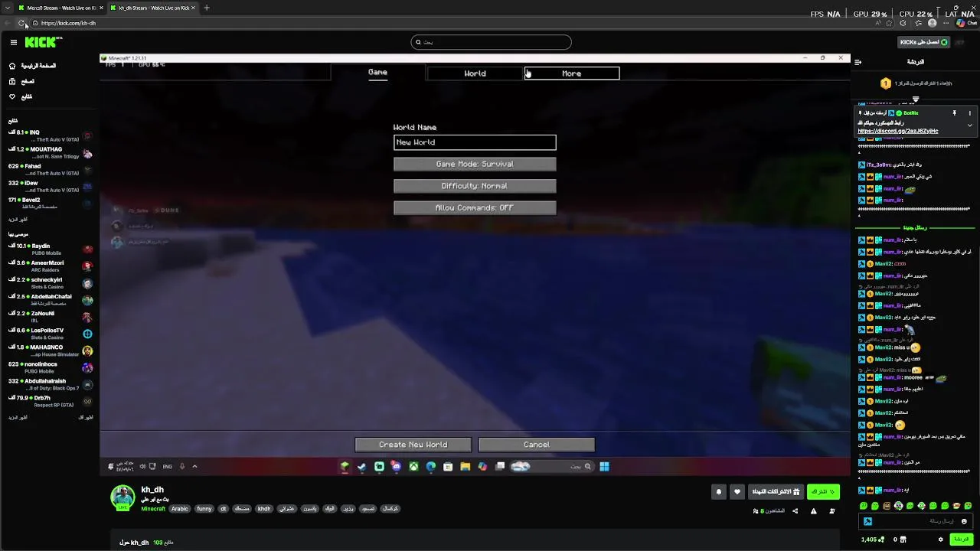Click the Kick search bar

491,42
